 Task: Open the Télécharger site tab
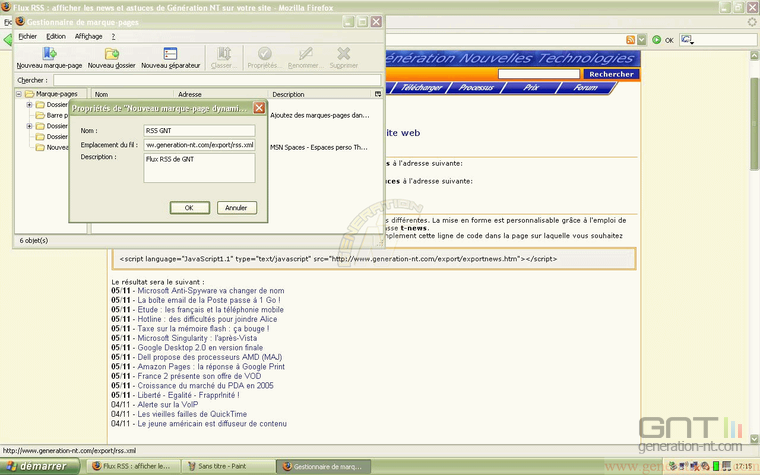421,87
